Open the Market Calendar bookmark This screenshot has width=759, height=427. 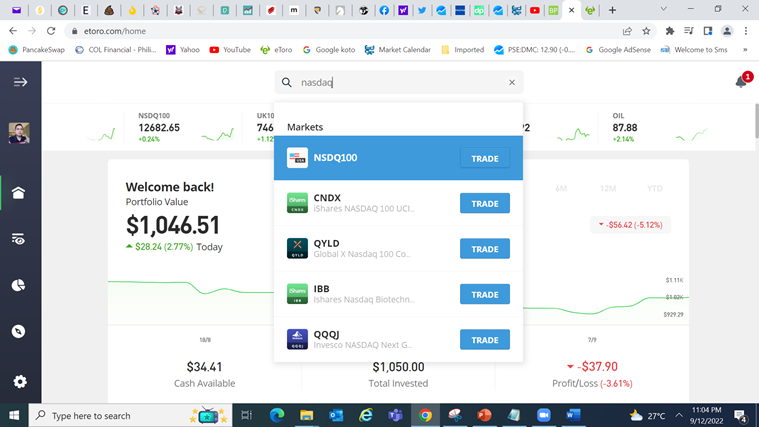[x=397, y=49]
